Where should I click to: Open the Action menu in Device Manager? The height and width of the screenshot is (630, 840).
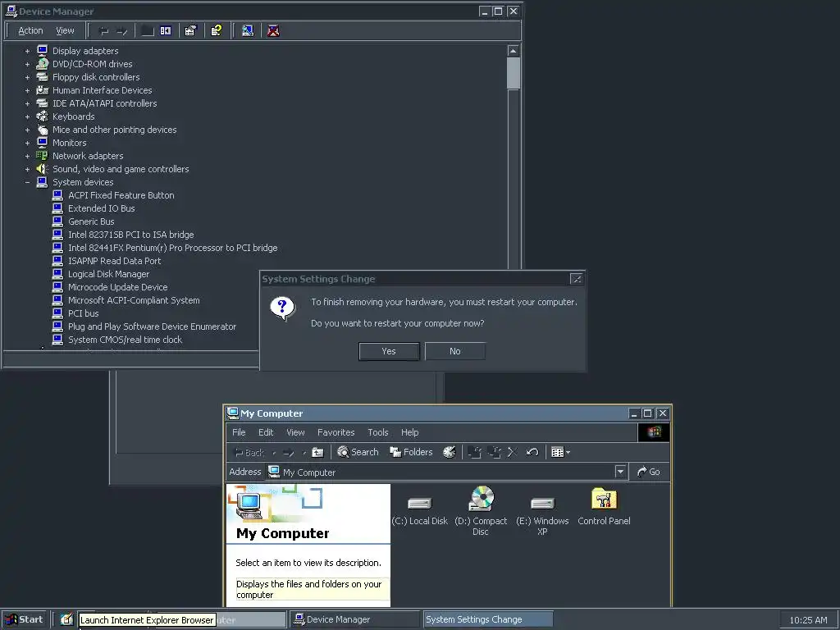[x=30, y=31]
